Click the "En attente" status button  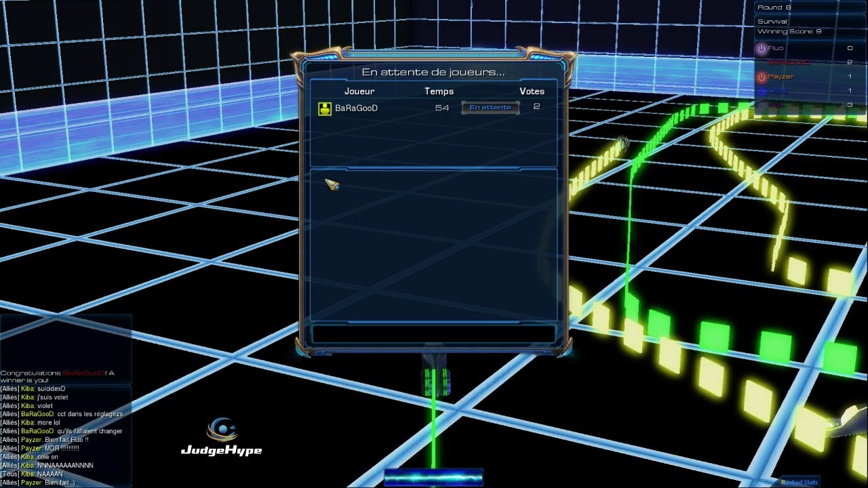click(x=490, y=107)
